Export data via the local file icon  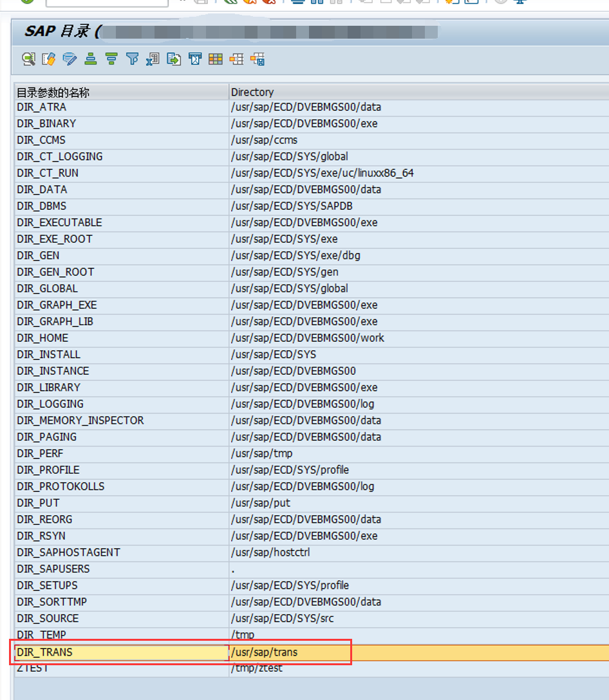(x=174, y=59)
